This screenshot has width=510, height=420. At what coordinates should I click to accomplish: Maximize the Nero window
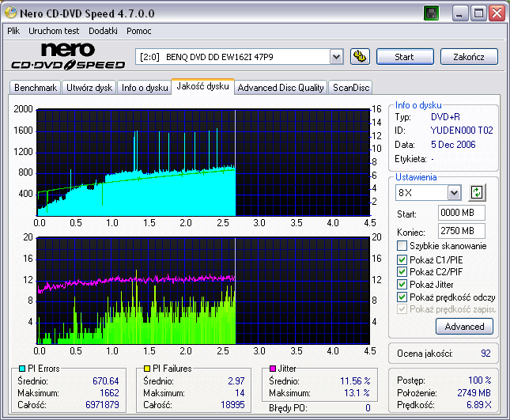coord(478,13)
